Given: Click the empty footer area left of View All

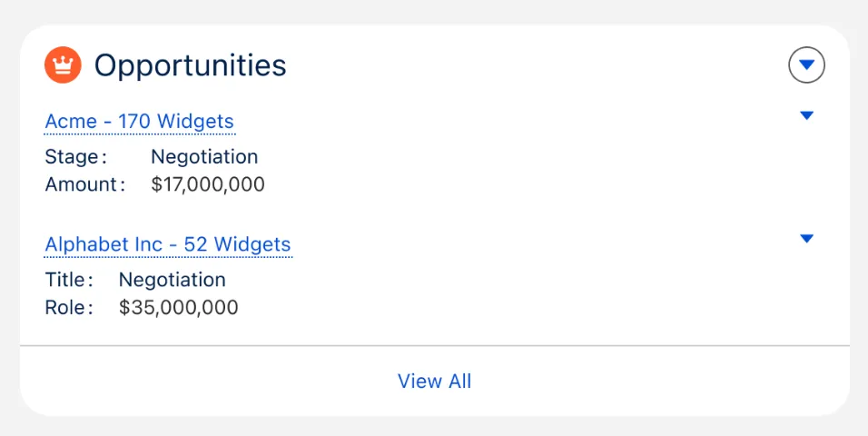Looking at the screenshot, I should pos(182,381).
